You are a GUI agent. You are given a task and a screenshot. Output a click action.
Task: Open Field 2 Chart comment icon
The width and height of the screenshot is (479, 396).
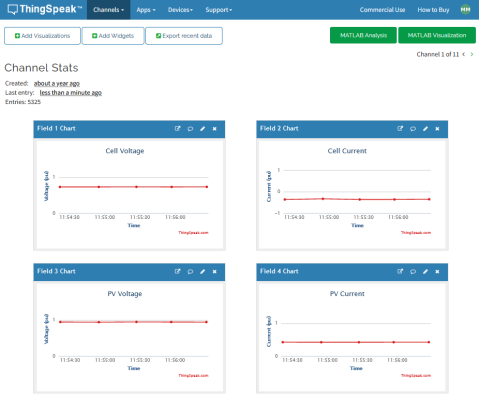tap(413, 129)
